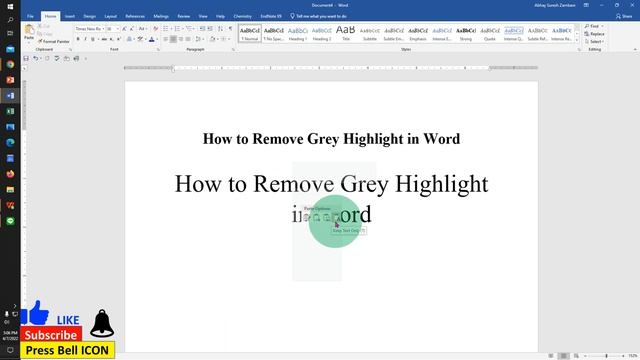This screenshot has width=640, height=360.
Task: Select the Format Painter tool
Action: pos(53,42)
